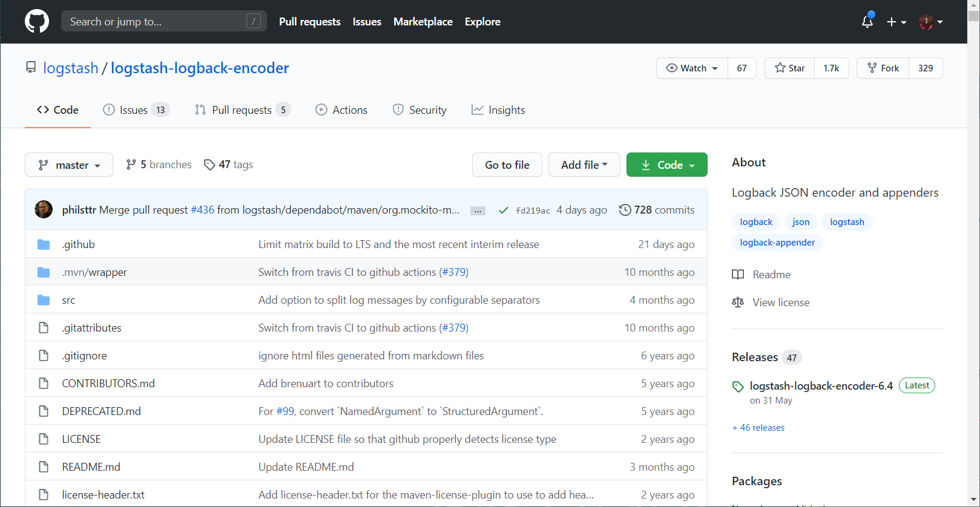The height and width of the screenshot is (507, 980).
Task: Fork the repository
Action: click(883, 68)
